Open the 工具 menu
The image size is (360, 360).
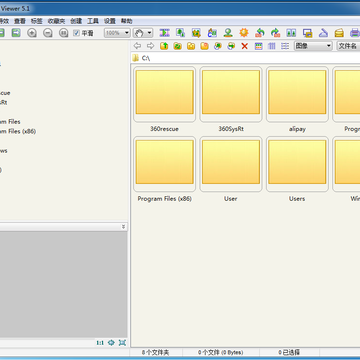coord(93,21)
